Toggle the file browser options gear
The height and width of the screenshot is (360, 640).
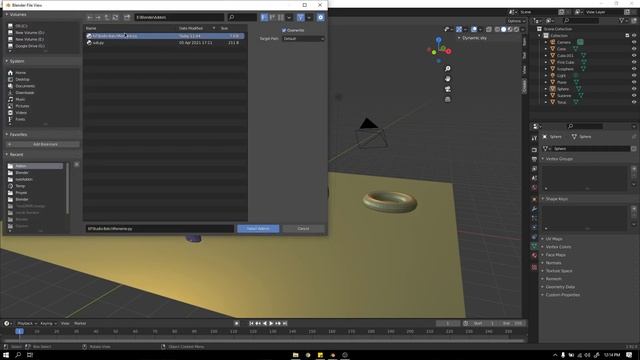point(320,18)
